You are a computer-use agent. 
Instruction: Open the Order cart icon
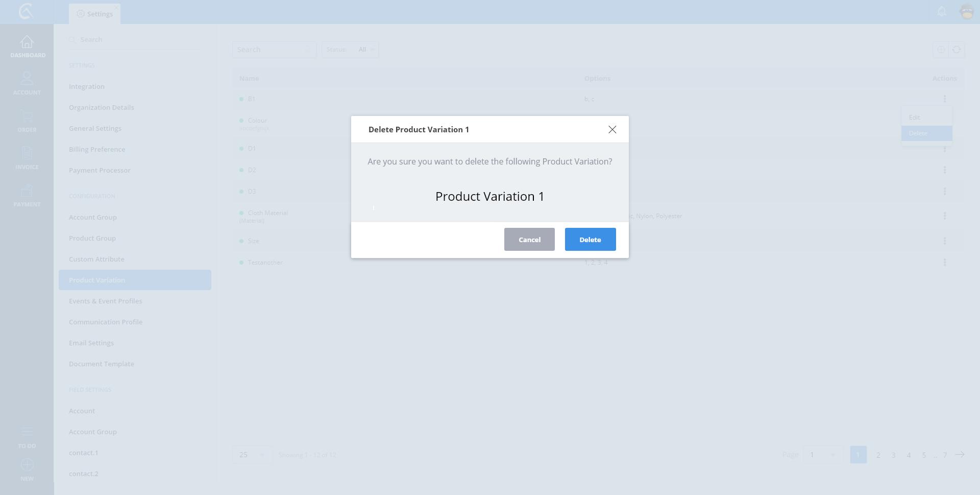coord(27,116)
